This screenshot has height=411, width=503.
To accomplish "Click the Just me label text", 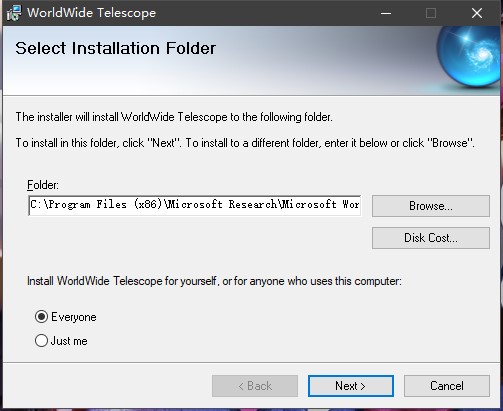I will pos(69,341).
